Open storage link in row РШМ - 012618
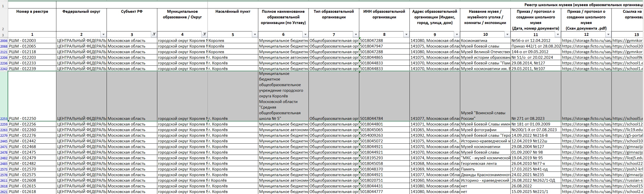 pos(586,191)
